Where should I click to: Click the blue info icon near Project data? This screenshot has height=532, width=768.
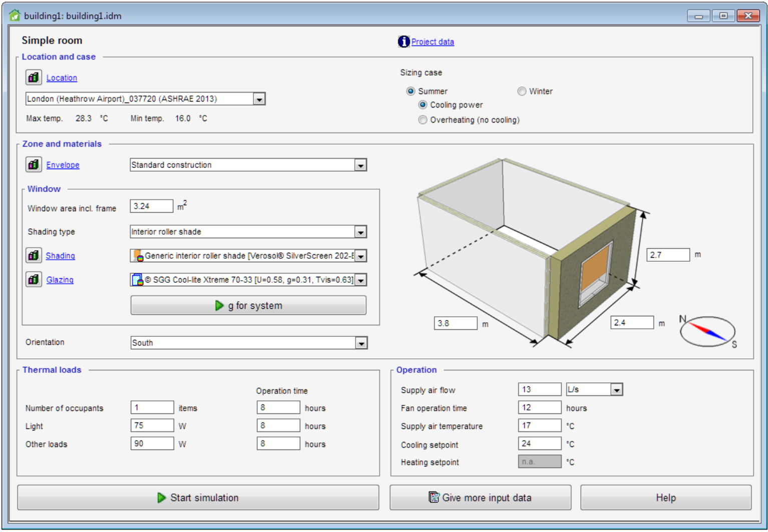pos(404,42)
